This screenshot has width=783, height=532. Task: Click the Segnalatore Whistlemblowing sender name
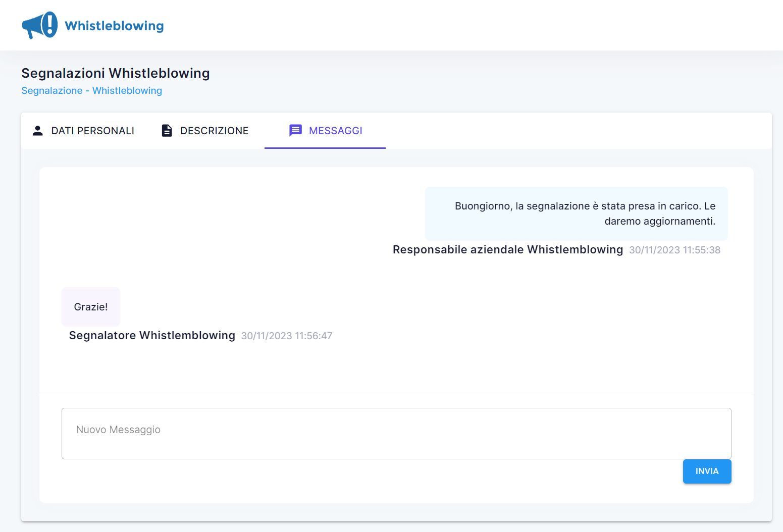(x=152, y=336)
